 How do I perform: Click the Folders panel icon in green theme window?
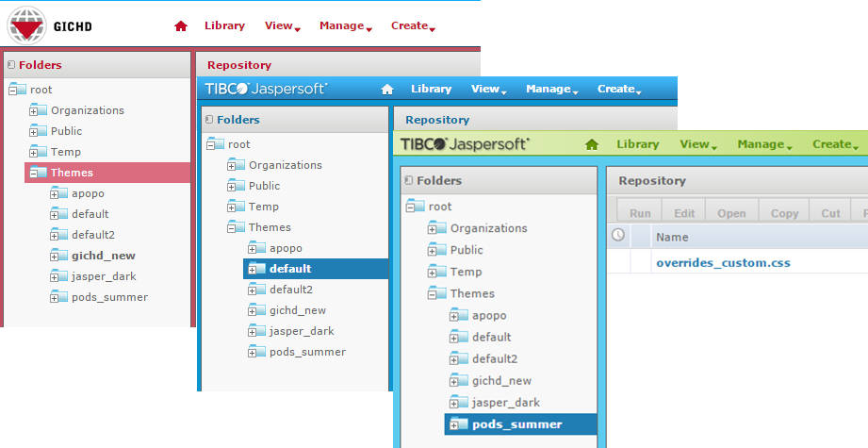407,180
